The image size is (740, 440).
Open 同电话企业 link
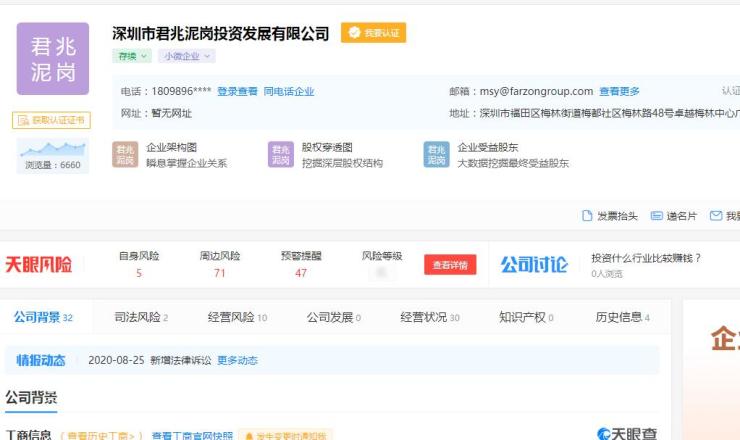pos(288,92)
